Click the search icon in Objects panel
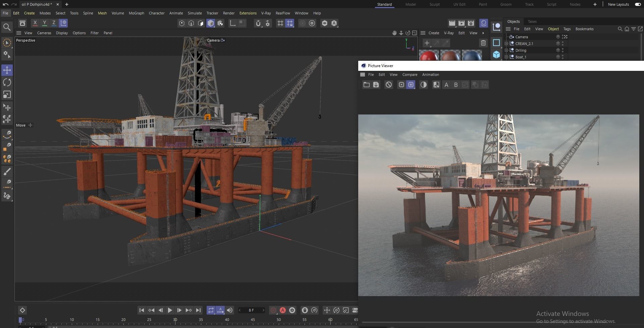Image resolution: width=644 pixels, height=328 pixels. pos(620,29)
